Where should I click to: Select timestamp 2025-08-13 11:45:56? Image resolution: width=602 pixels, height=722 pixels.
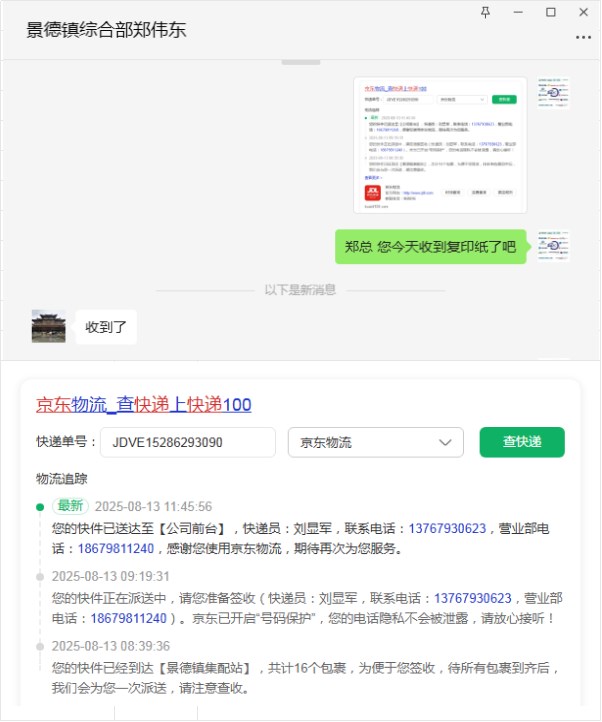pyautogui.click(x=153, y=507)
